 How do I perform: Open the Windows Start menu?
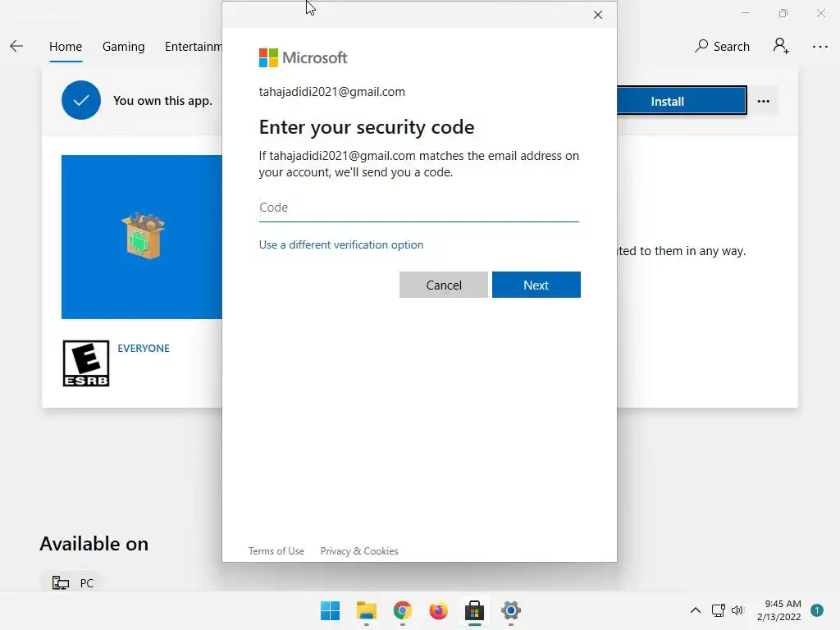(x=330, y=610)
